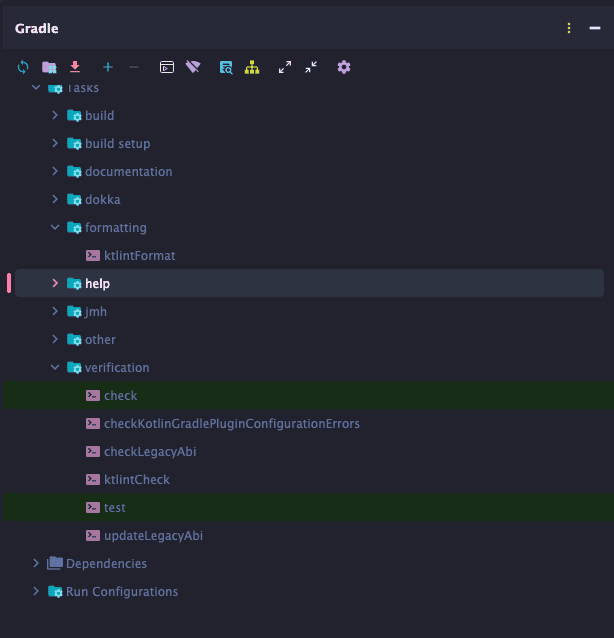Expand the help task folder
This screenshot has width=614, height=638.
[x=55, y=284]
